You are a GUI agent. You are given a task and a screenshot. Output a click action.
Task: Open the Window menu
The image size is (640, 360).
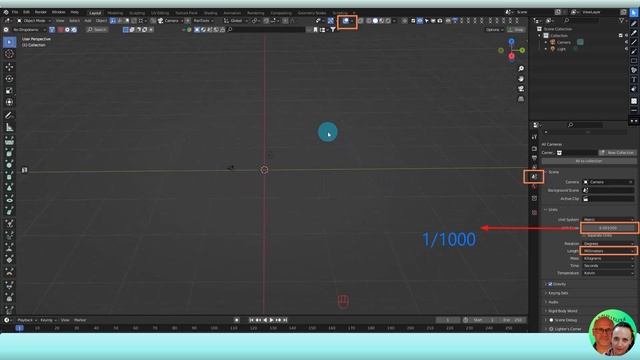pyautogui.click(x=58, y=12)
